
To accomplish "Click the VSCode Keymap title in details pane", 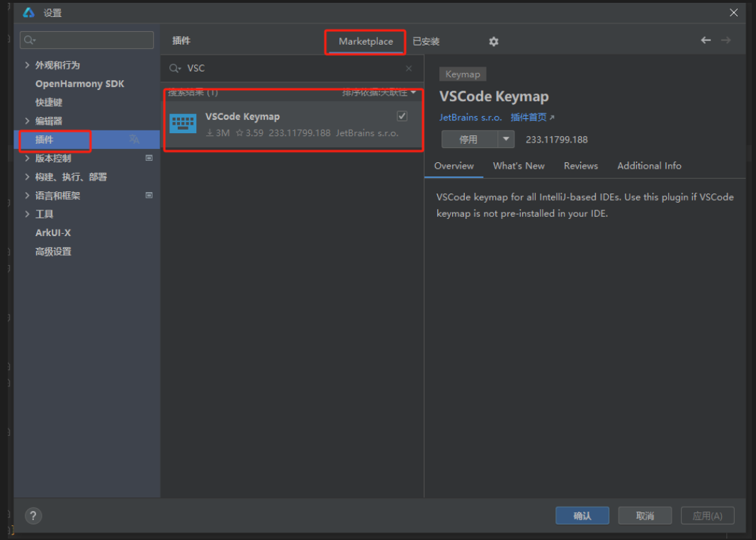I will 494,96.
